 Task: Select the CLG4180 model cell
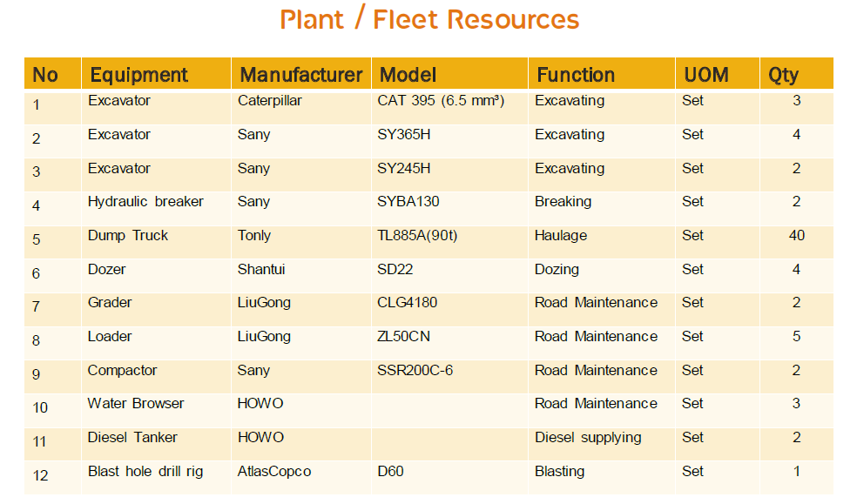point(449,310)
